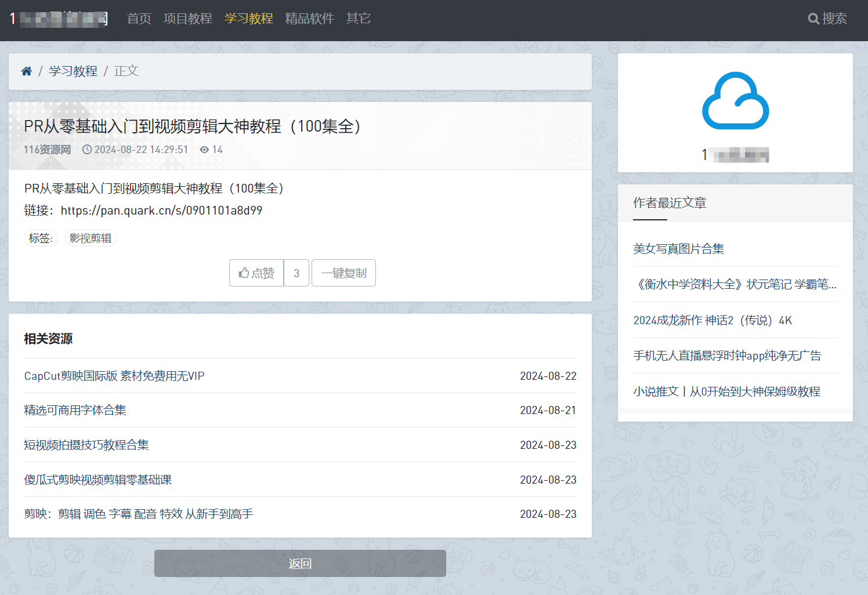Click 正文 in the breadcrumb
The image size is (868, 595).
click(126, 71)
